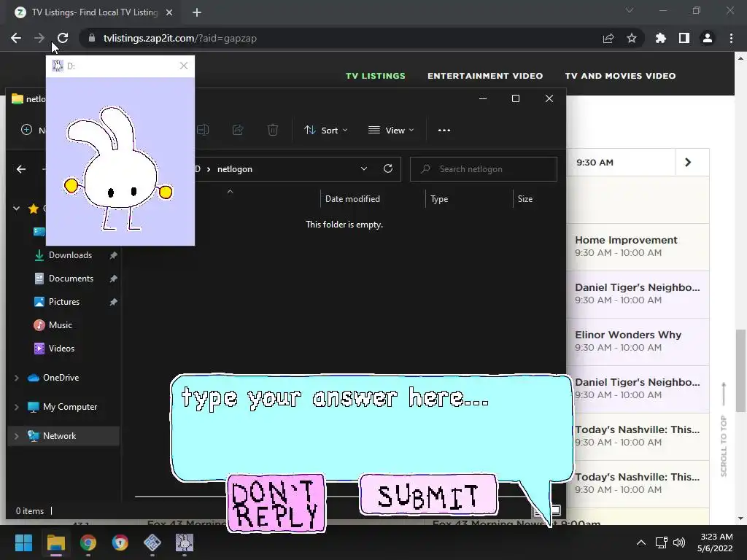Click 0 items in Explorer status bar
747x560 pixels.
pyautogui.click(x=29, y=511)
